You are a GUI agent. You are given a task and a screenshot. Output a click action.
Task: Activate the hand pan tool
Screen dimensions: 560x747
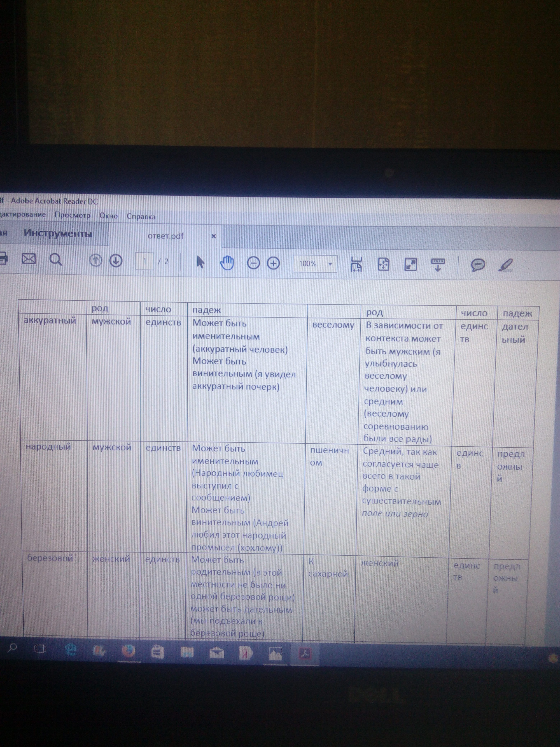(227, 263)
